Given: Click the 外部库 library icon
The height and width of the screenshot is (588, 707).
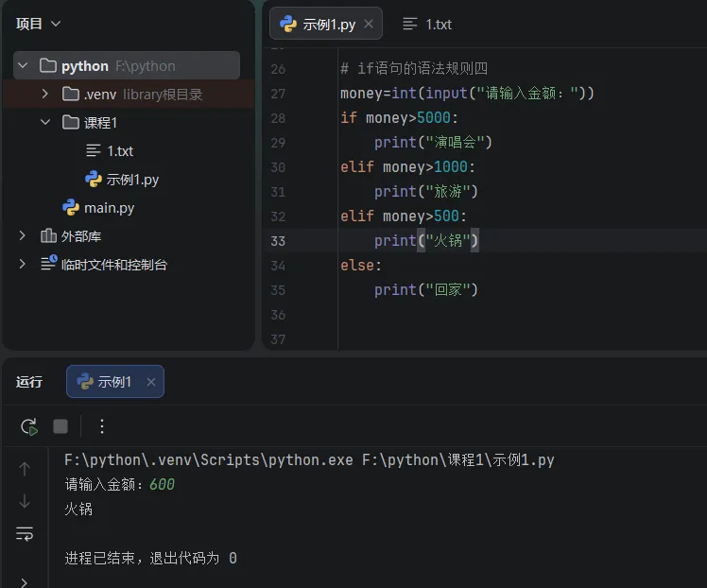Looking at the screenshot, I should tap(48, 235).
